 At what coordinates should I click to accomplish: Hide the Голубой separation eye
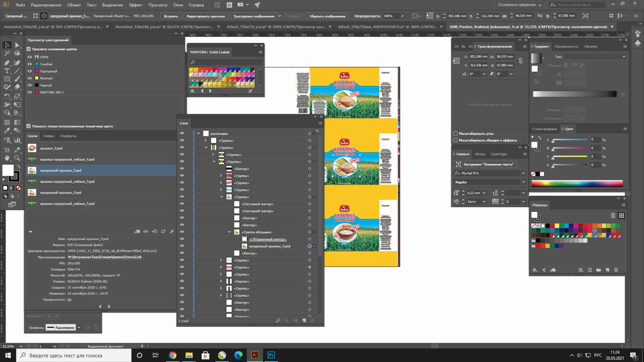click(30, 64)
